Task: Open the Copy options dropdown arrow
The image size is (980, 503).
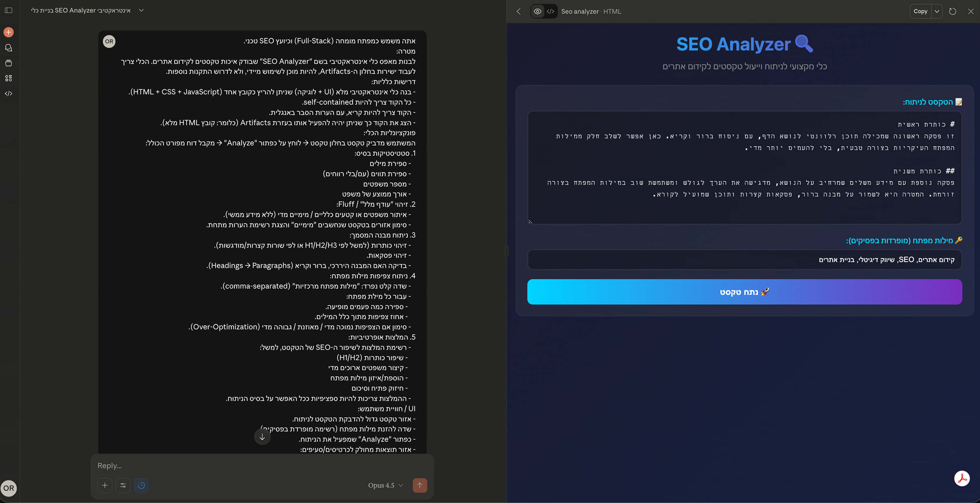Action: click(x=937, y=11)
